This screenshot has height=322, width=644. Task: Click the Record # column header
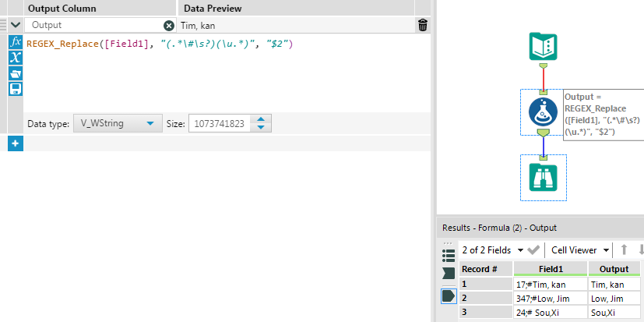pyautogui.click(x=485, y=269)
